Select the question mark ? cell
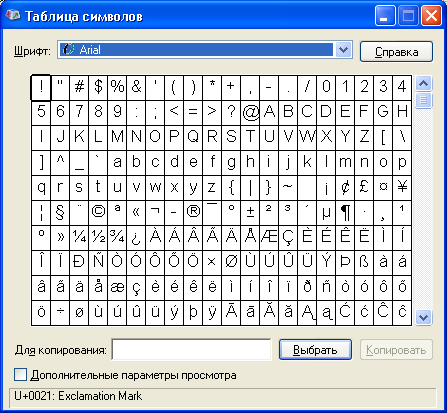Viewport: 447px width, 413px height. 231,112
